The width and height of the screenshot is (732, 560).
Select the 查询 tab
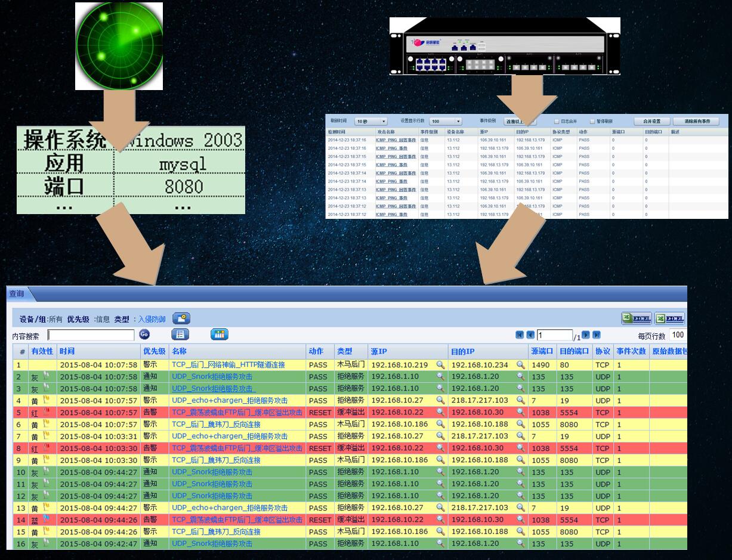click(x=17, y=293)
